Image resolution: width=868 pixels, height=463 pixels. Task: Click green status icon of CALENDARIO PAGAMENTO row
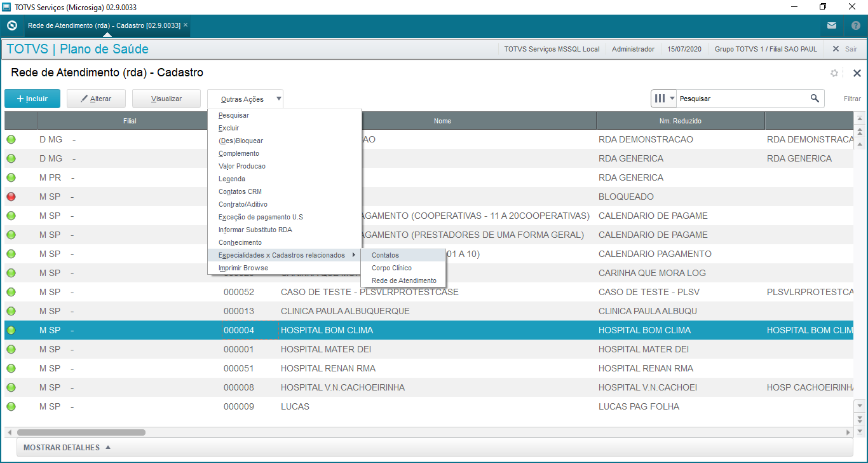(x=11, y=254)
